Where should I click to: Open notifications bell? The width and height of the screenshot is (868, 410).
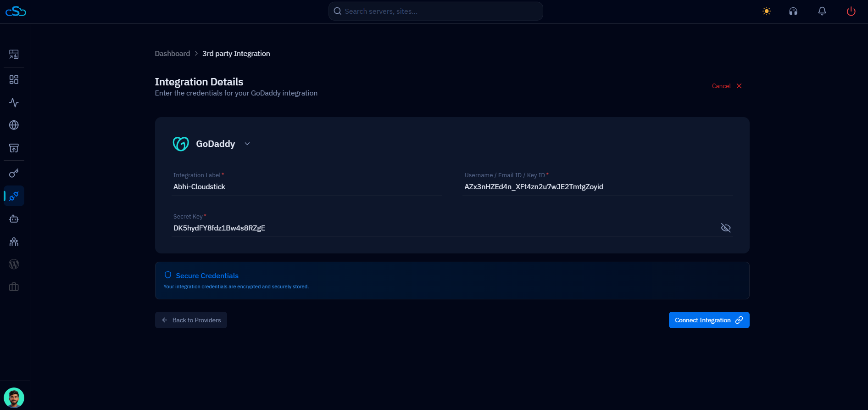pyautogui.click(x=822, y=11)
